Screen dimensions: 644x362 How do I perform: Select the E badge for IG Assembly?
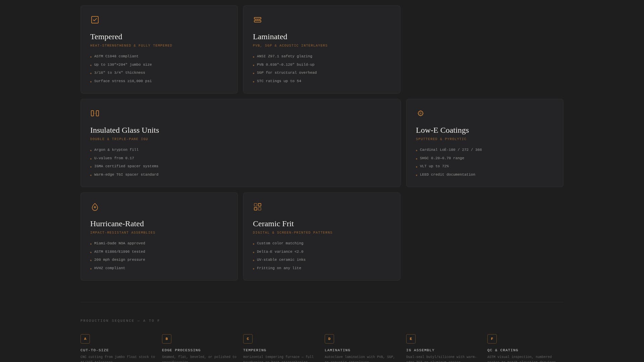point(411,339)
